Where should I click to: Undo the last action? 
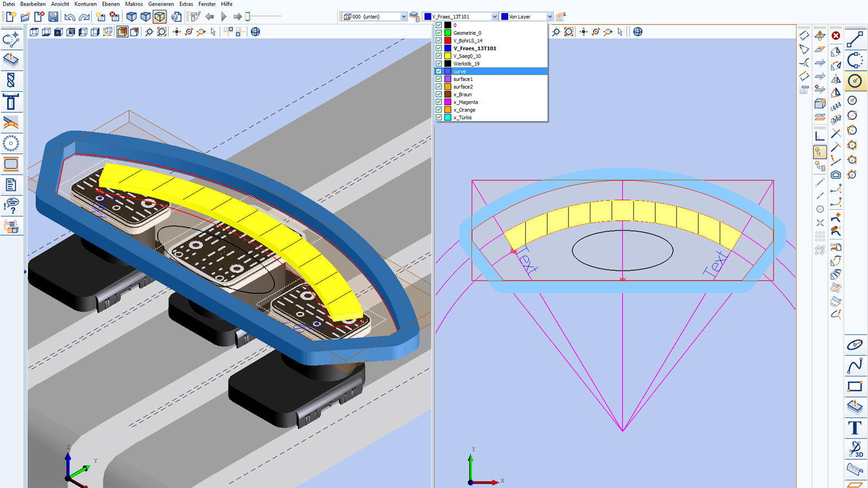69,17
